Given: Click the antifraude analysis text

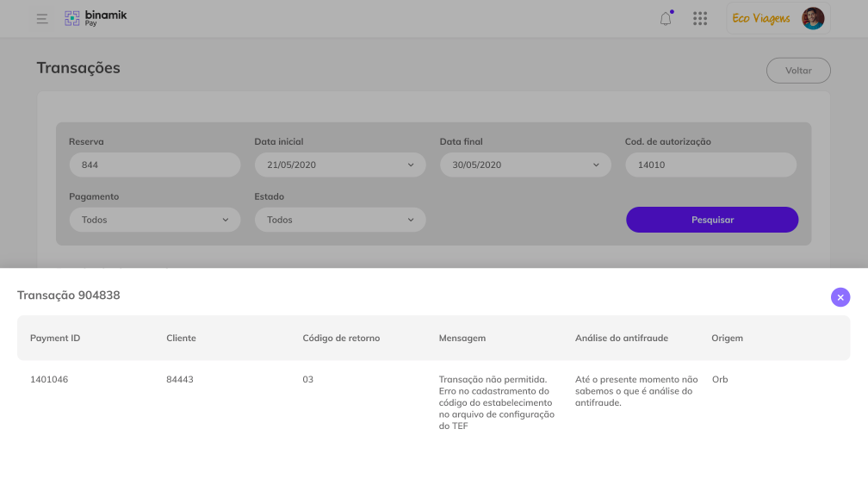Looking at the screenshot, I should [x=636, y=391].
